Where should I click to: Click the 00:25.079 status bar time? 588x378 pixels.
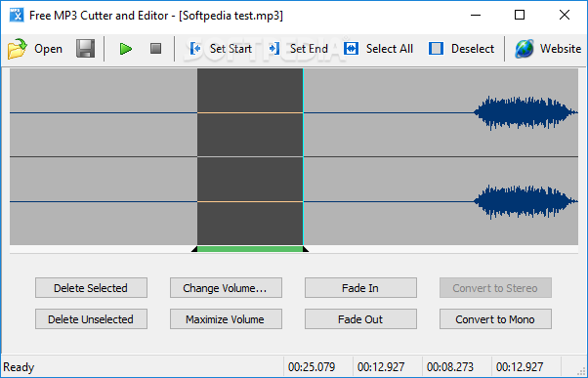[x=312, y=366]
